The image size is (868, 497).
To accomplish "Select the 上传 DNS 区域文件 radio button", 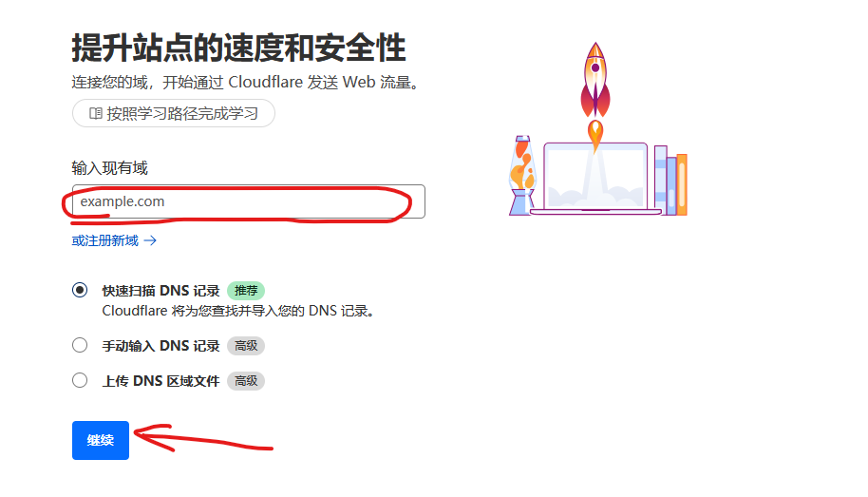I will pyautogui.click(x=80, y=380).
